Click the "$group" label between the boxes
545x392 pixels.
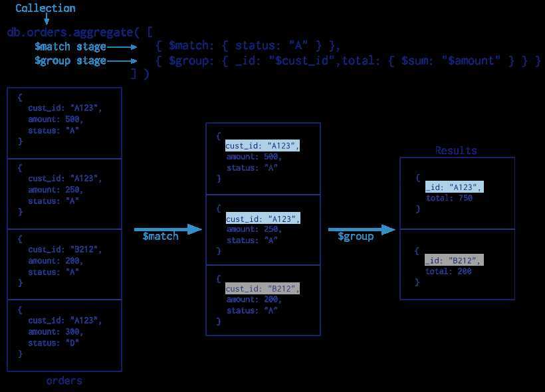coord(356,237)
